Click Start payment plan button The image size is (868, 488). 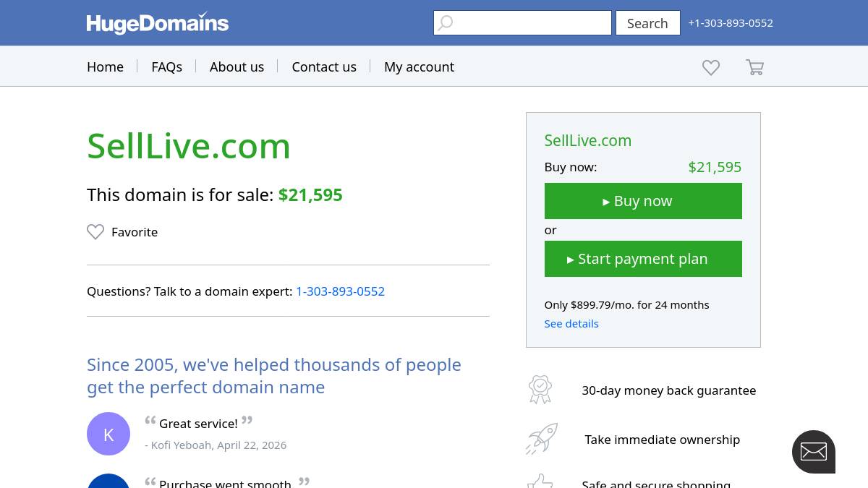(643, 259)
